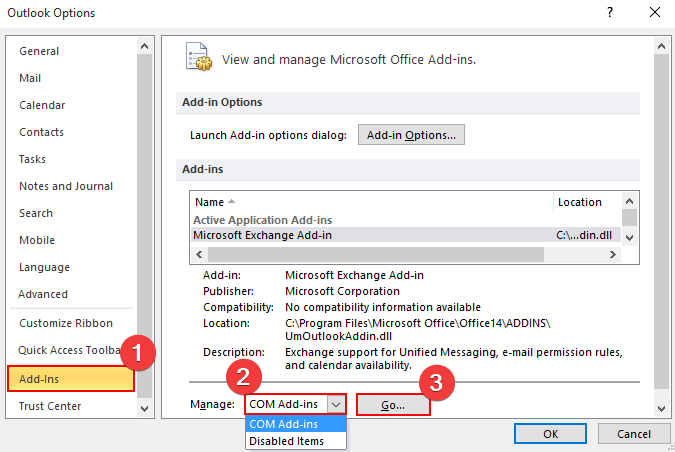This screenshot has height=452, width=675.
Task: Click the Add-in Options button
Action: 411,135
